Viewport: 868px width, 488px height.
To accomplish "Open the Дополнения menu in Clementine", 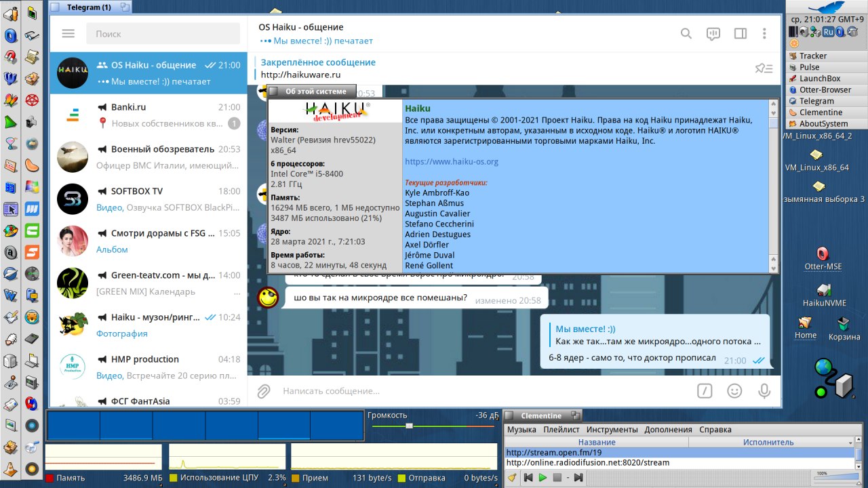I will (x=668, y=430).
